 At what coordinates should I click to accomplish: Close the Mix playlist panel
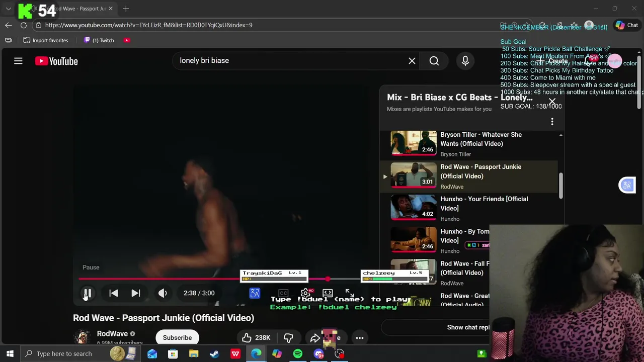tap(552, 102)
